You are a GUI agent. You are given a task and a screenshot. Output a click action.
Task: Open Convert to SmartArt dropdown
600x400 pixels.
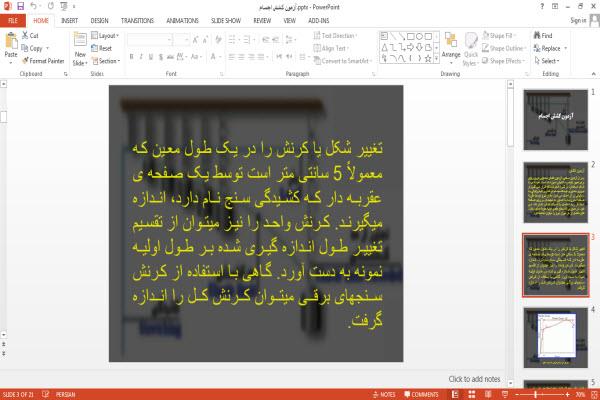pyautogui.click(x=343, y=61)
